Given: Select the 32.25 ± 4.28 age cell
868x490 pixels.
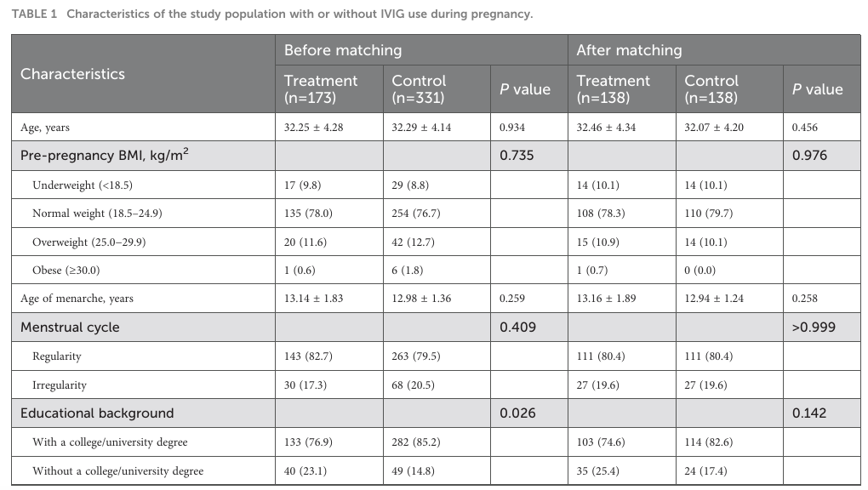Looking at the screenshot, I should click(312, 128).
